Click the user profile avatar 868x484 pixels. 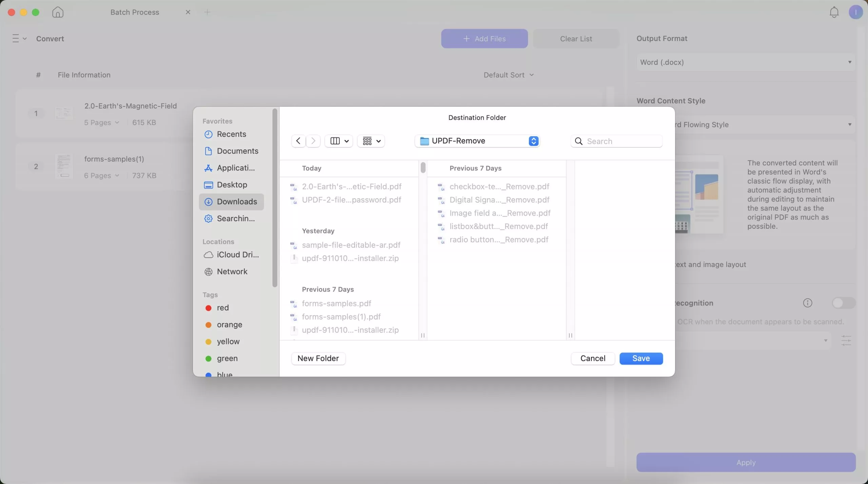(855, 12)
